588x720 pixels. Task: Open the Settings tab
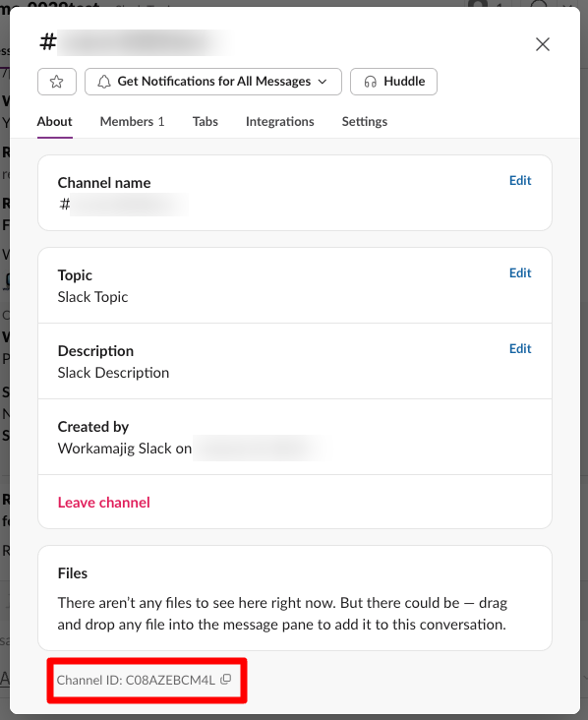(365, 122)
